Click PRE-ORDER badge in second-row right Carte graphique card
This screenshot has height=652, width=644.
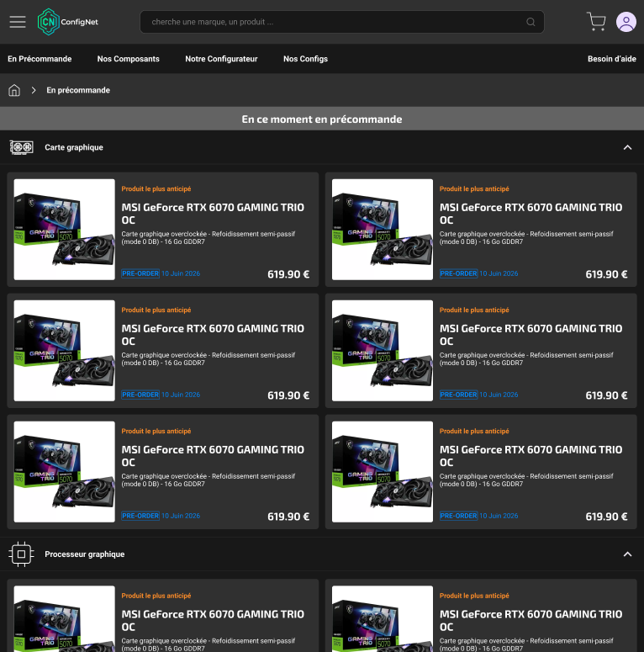(x=459, y=395)
